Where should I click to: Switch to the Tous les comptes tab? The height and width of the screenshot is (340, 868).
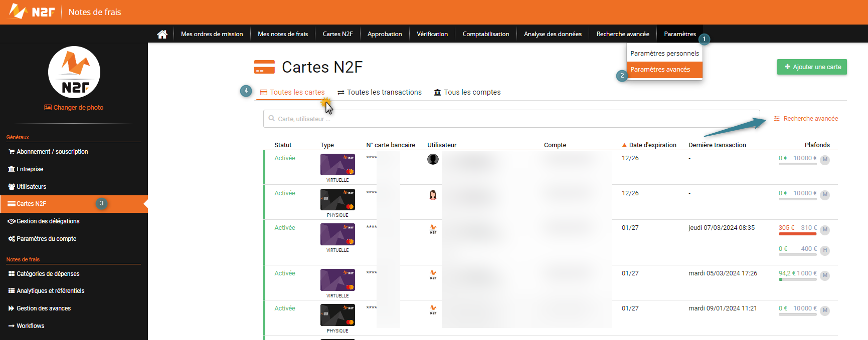[x=467, y=92]
